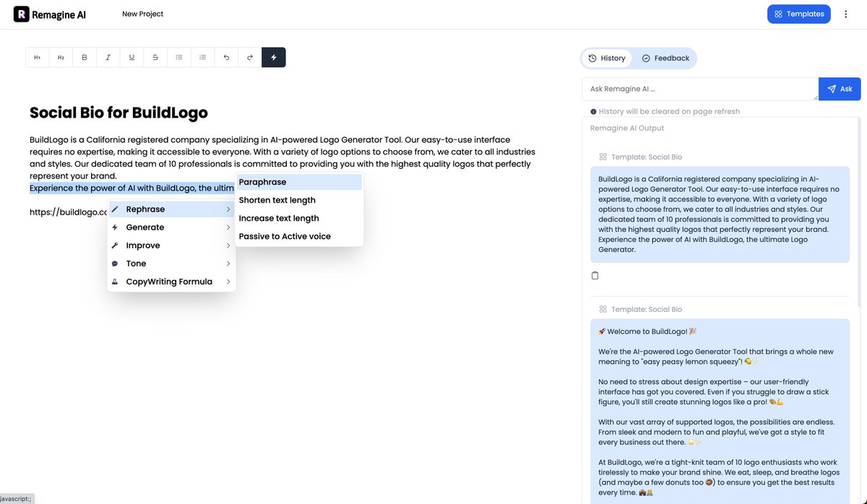The height and width of the screenshot is (504, 867).
Task: Click the flask icon beside CopyWriting Formula
Action: [x=115, y=282]
